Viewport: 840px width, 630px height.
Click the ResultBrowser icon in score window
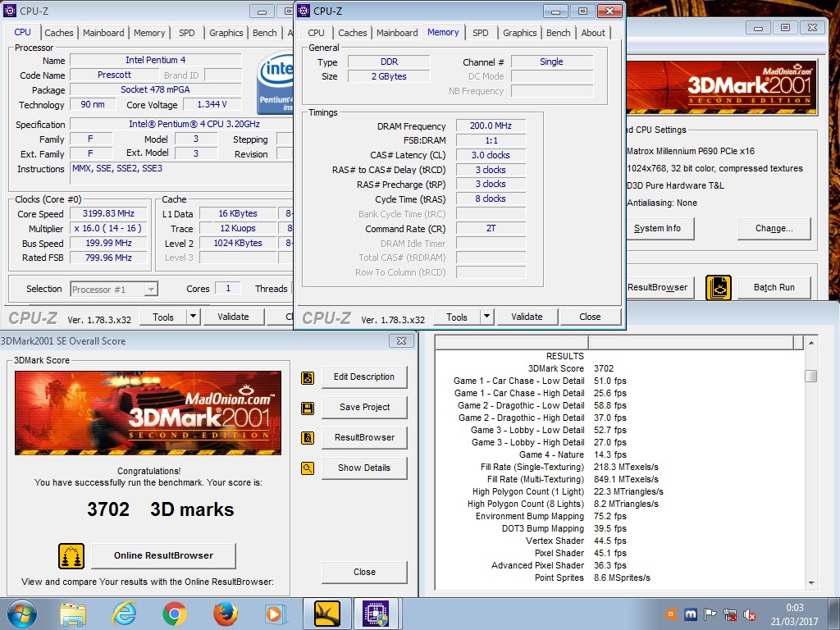tap(308, 438)
